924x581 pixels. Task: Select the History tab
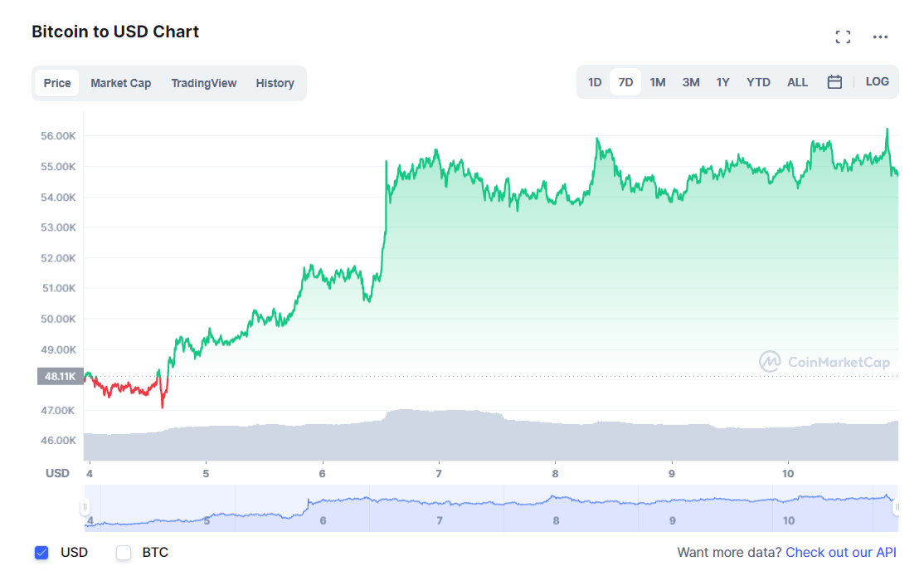(275, 83)
